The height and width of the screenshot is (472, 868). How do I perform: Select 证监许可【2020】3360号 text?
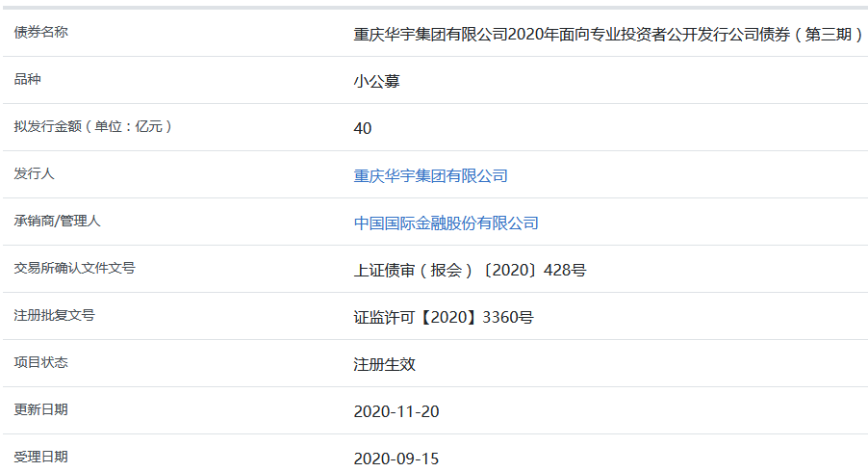[x=444, y=317]
